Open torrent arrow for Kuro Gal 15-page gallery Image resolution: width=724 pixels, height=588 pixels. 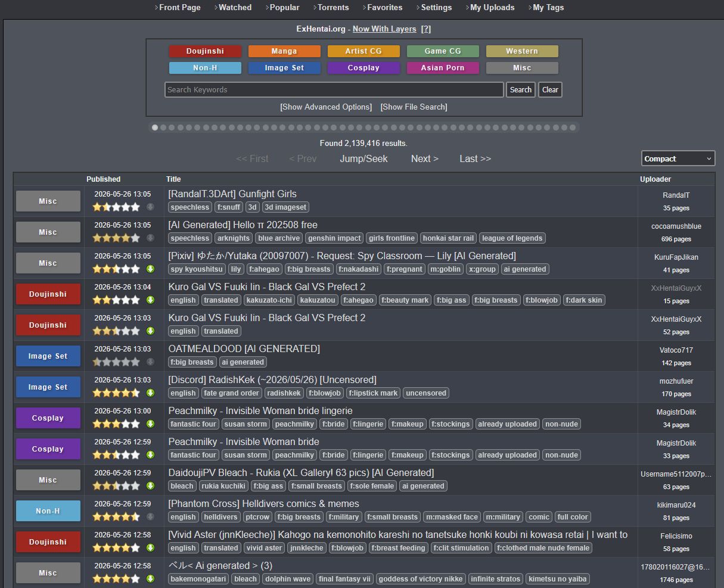point(150,300)
